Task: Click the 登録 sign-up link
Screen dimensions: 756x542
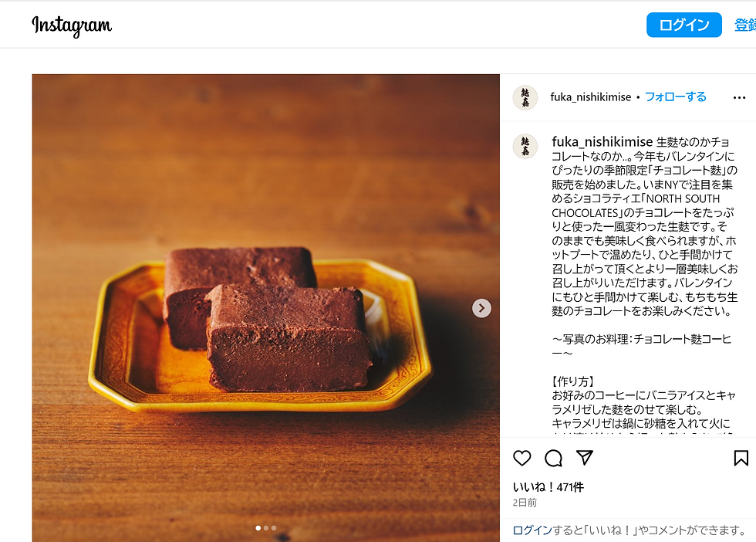Action: click(745, 25)
